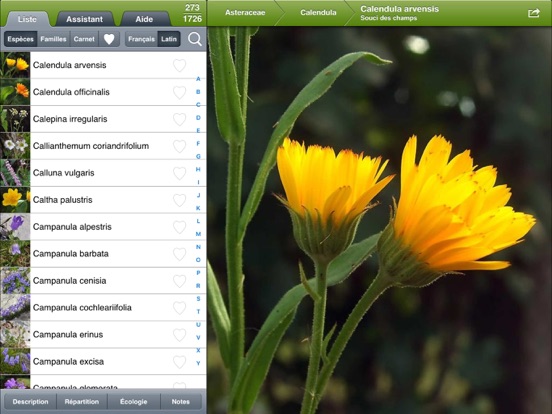Open Calepina irregularis thumbnail
Viewport: 552px width, 414px height.
pos(15,119)
